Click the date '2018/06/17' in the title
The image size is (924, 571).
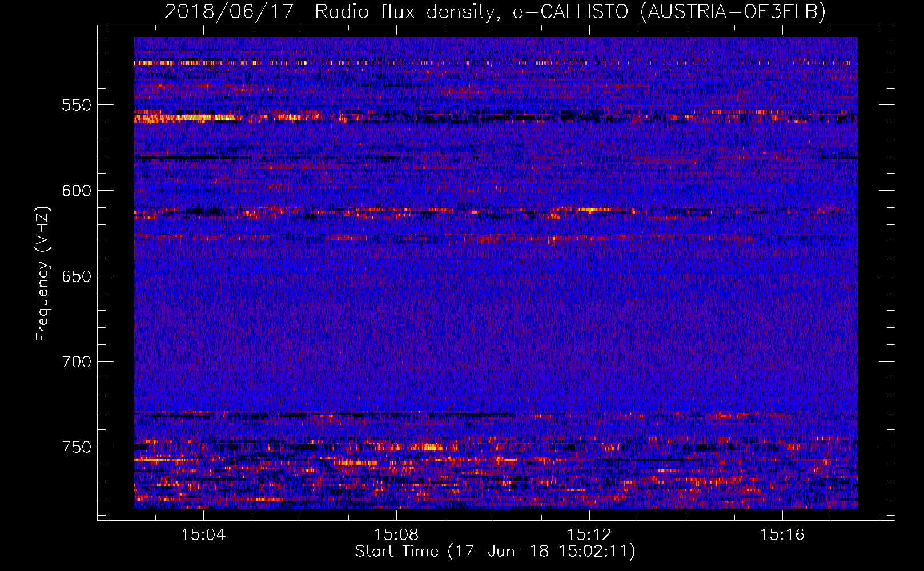[229, 11]
